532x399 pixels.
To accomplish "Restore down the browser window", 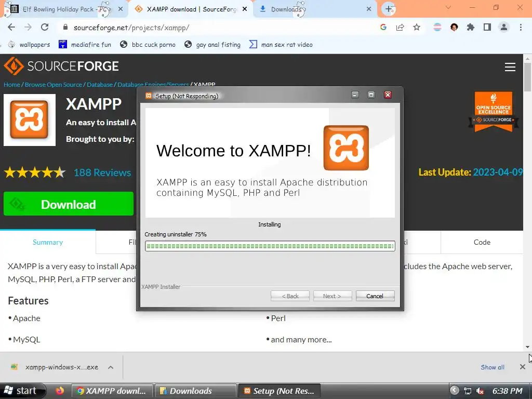I will point(496,7).
